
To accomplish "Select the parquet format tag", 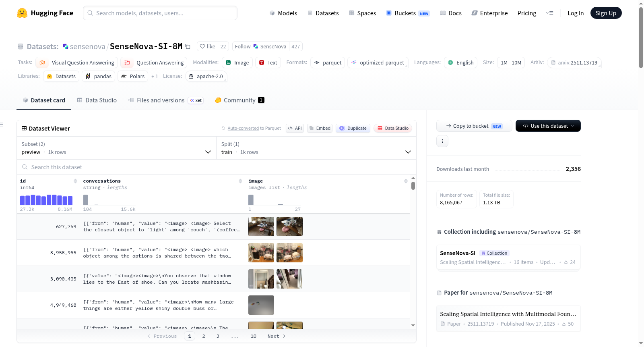I will (328, 62).
